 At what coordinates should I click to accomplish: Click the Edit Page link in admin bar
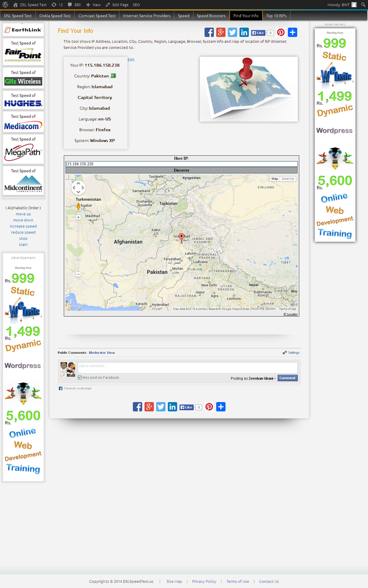coord(117,5)
